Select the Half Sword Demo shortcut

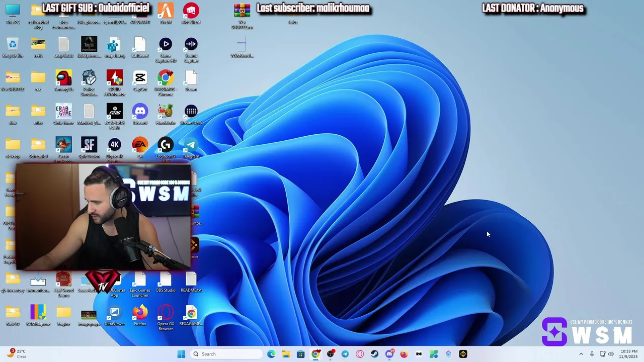(63, 285)
